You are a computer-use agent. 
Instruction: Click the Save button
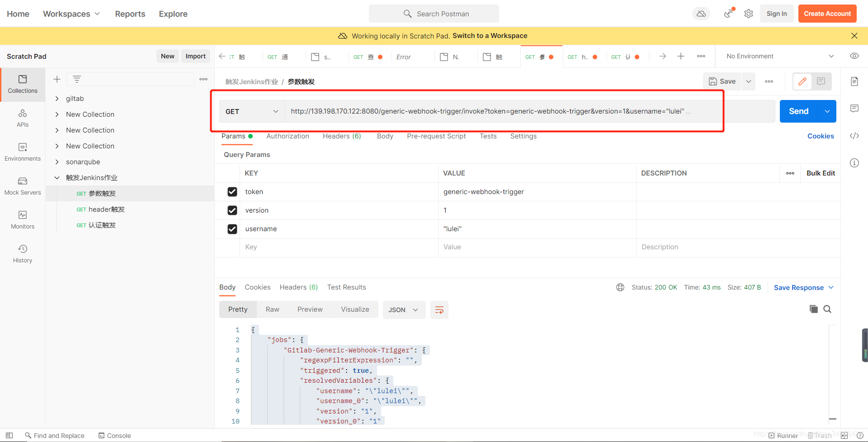(722, 81)
